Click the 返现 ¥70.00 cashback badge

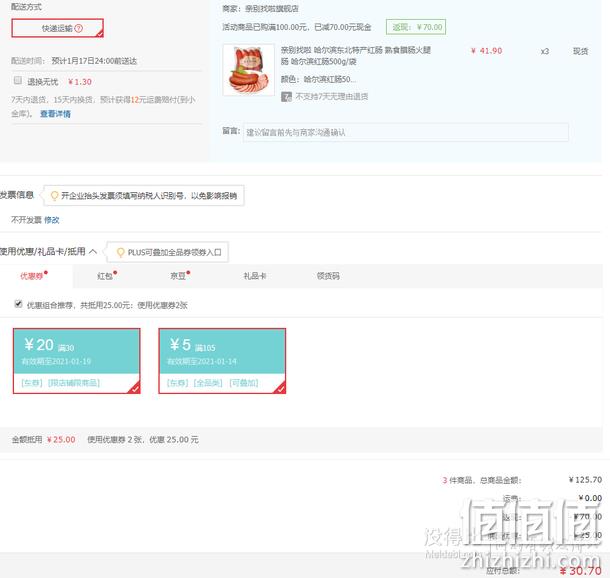pyautogui.click(x=416, y=27)
